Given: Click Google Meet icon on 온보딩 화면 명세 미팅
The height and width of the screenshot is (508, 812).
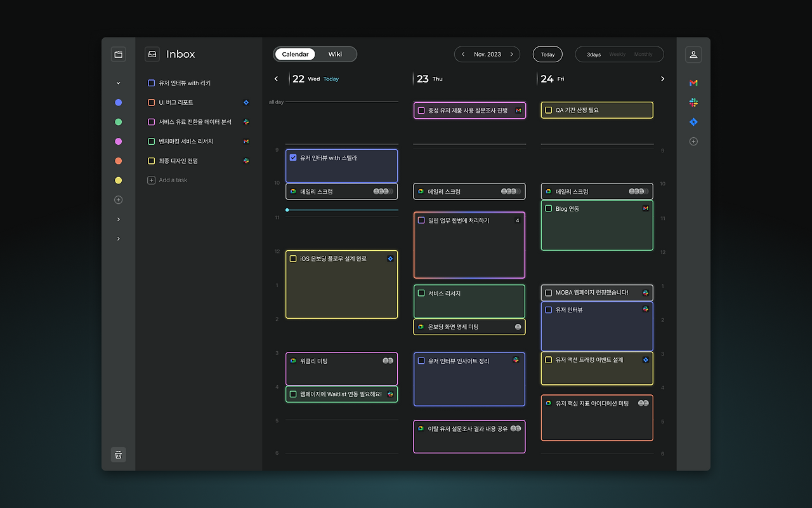Looking at the screenshot, I should click(x=421, y=326).
